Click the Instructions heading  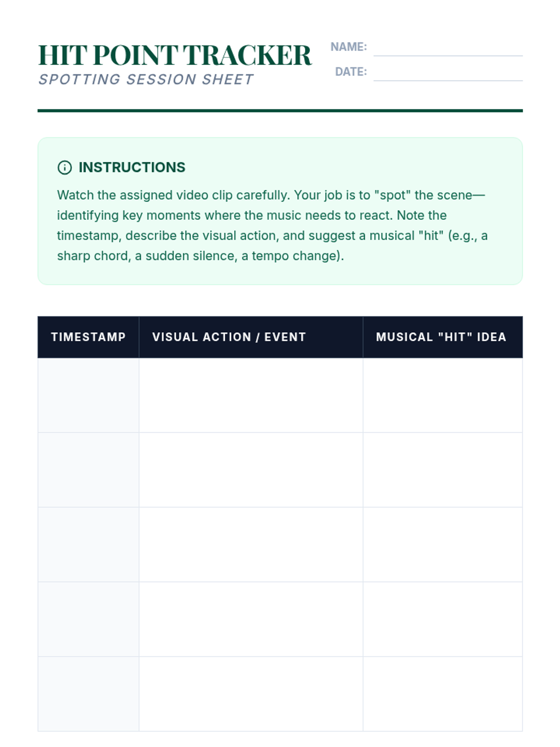[132, 167]
